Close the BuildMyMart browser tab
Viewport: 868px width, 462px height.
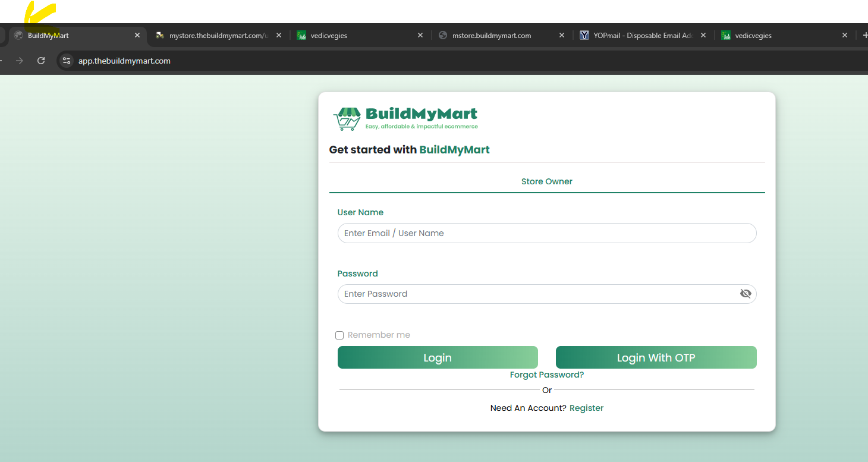[x=137, y=36]
